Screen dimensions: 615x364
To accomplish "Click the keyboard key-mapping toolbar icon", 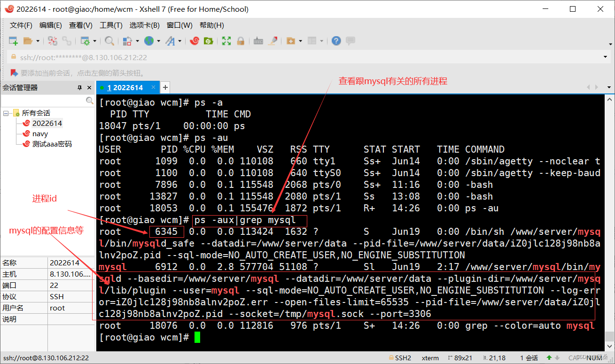I will pos(258,41).
